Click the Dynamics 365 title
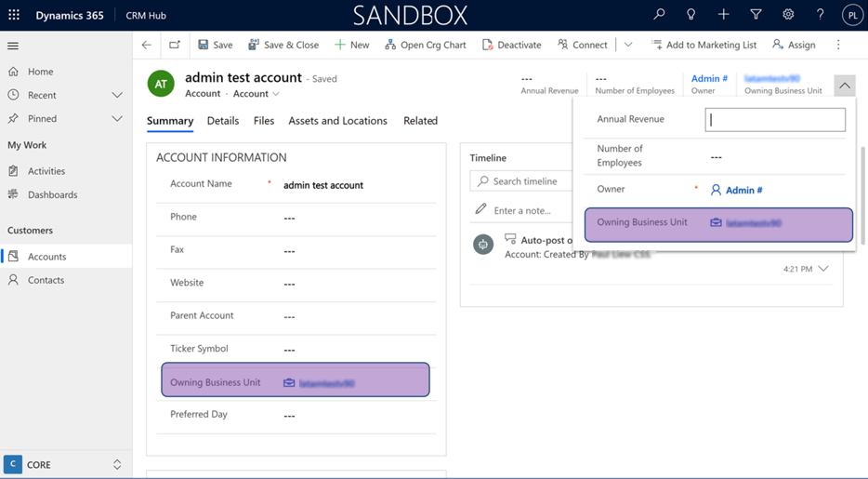The height and width of the screenshot is (479, 868). click(x=70, y=16)
